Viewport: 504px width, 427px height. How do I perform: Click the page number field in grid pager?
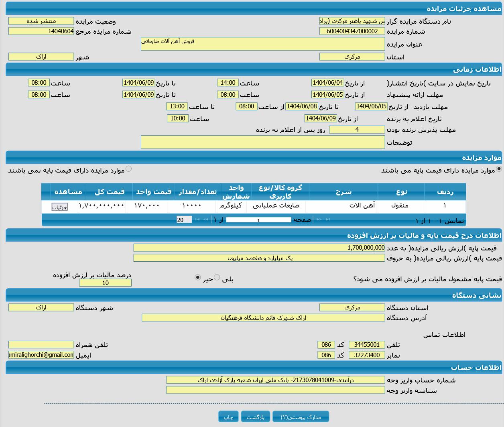(x=258, y=220)
